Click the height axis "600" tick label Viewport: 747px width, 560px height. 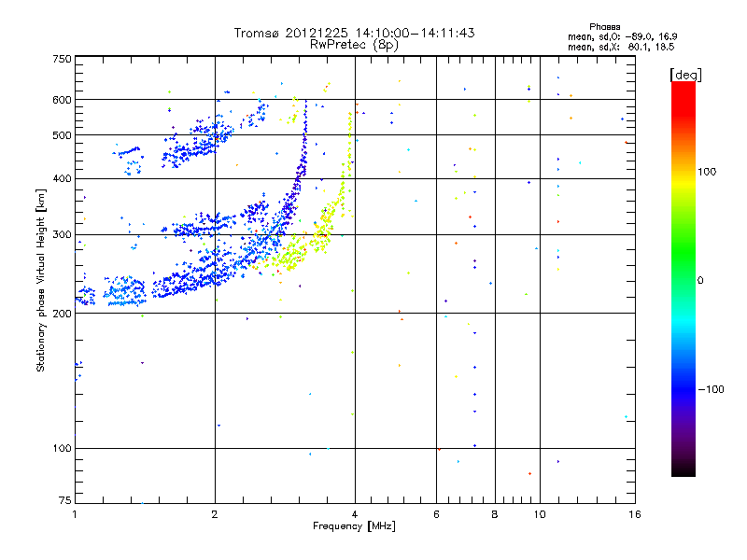click(62, 100)
